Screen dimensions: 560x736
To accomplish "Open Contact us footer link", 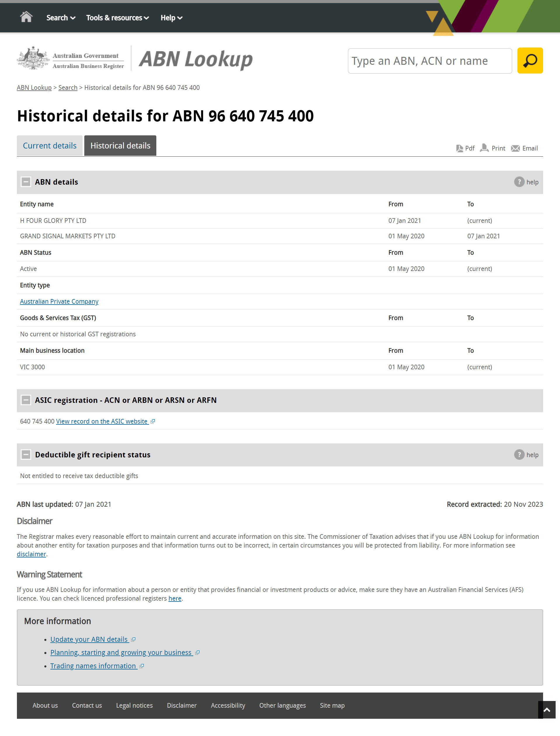I will click(87, 706).
